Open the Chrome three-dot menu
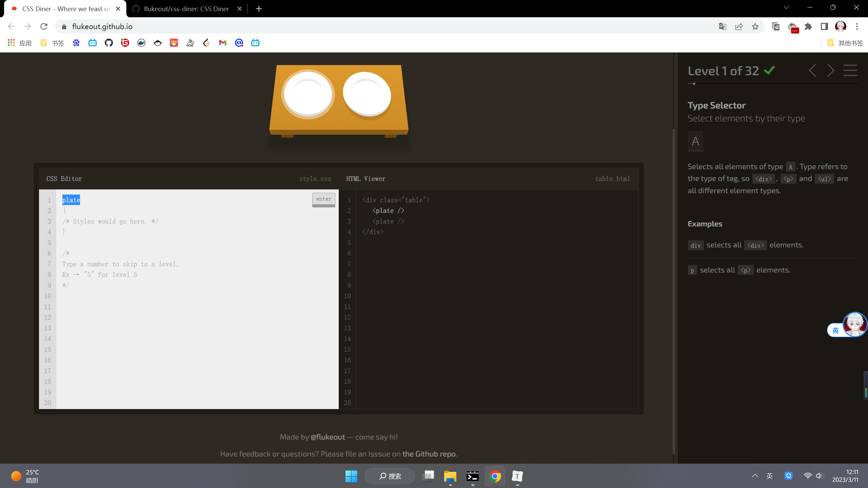This screenshot has height=488, width=868. (x=857, y=26)
